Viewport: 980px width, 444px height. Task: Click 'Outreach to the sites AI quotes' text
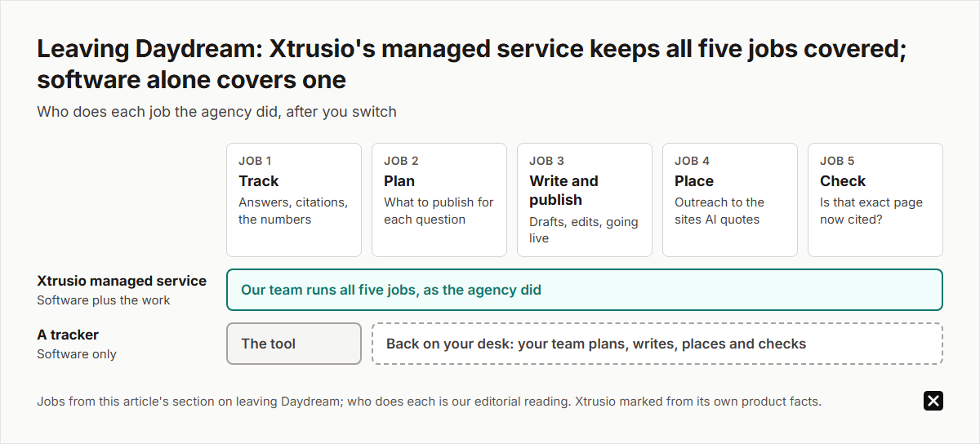[719, 211]
